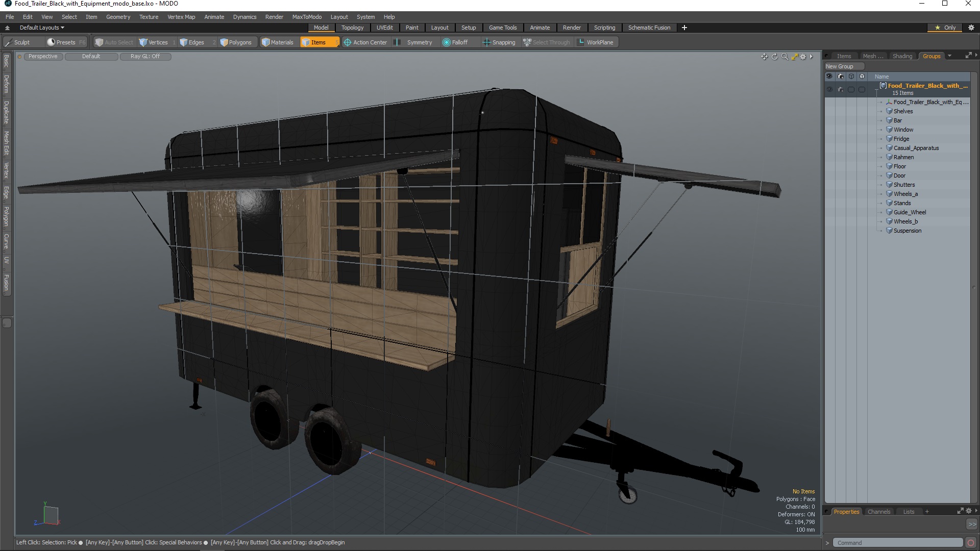Toggle first checkbox of Food_Trailer group row
Image resolution: width=980 pixels, height=551 pixels.
pos(851,89)
